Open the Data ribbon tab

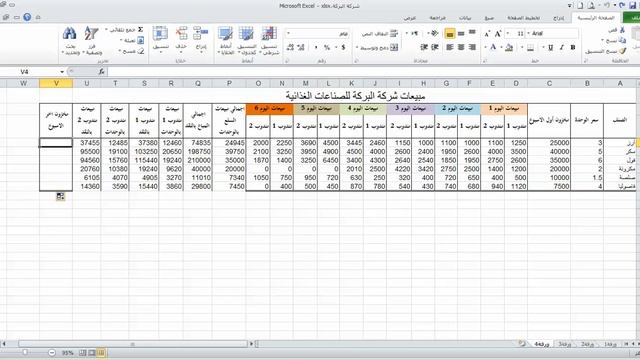coord(465,18)
